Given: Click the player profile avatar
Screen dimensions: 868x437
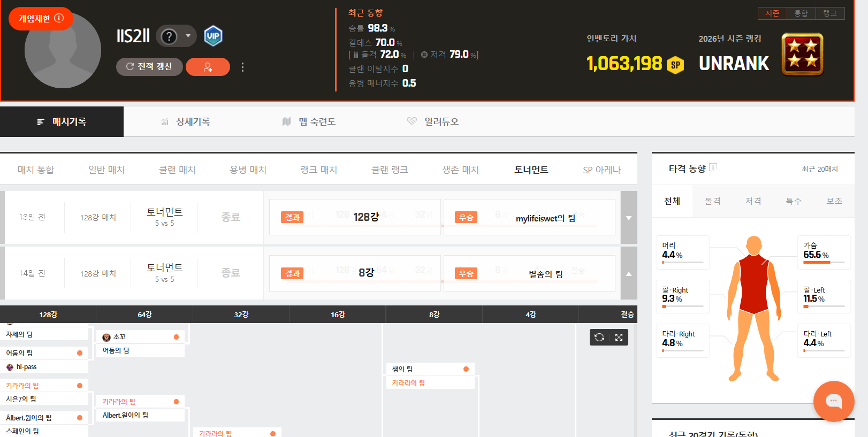Looking at the screenshot, I should point(63,51).
